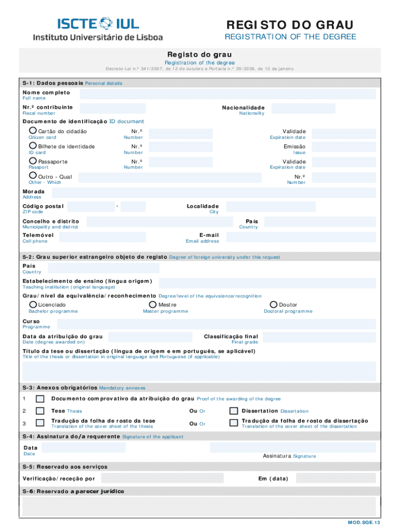The width and height of the screenshot is (400, 532).
Task: Tick Tradução da folha de rosto da dissertação
Action: click(x=234, y=423)
